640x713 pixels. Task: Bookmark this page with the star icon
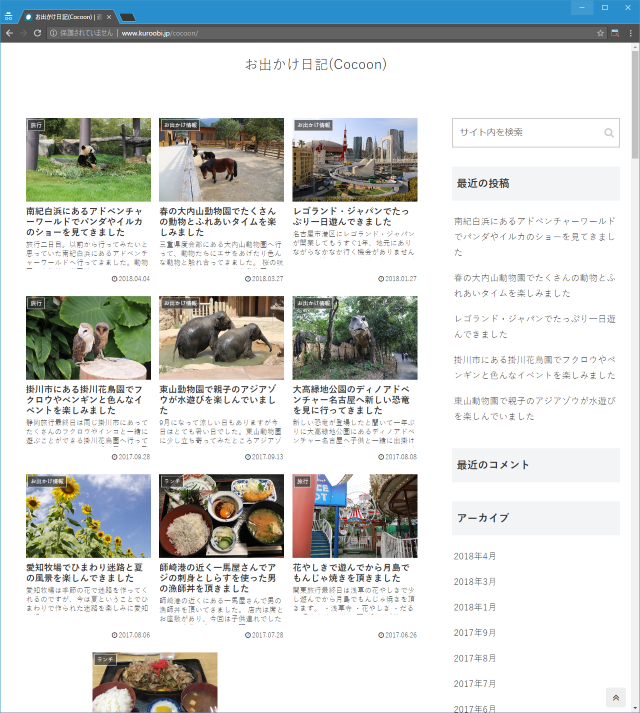coord(601,33)
